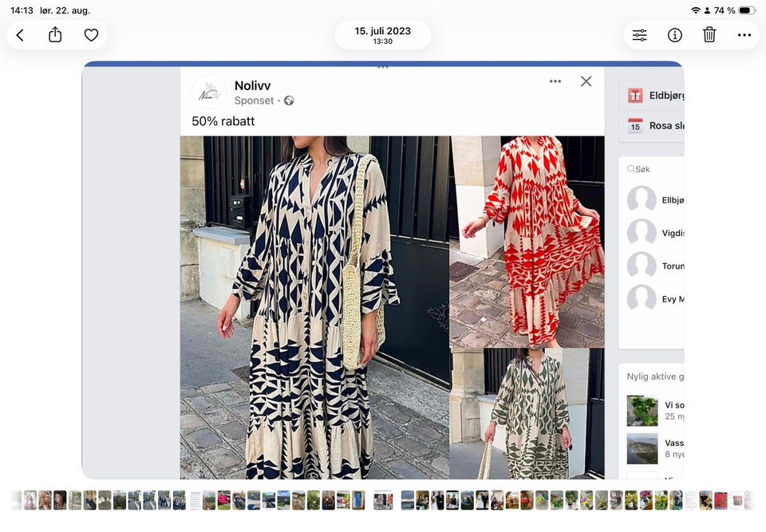Open the photo adjustments sliders icon
The image size is (766, 532).
(639, 35)
